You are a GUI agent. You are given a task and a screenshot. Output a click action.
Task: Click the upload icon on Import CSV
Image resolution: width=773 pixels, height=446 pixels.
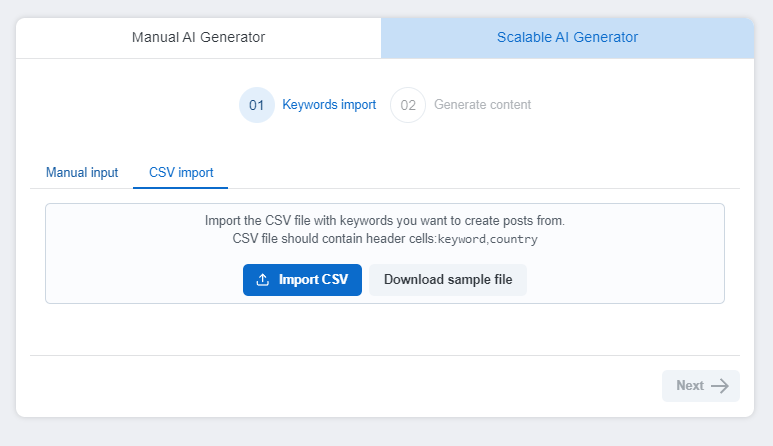[x=263, y=280]
